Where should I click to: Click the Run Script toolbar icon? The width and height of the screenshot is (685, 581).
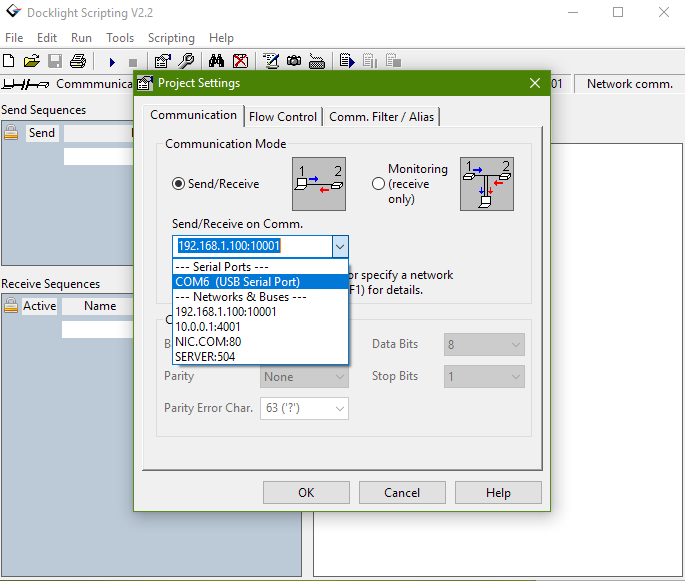click(347, 61)
